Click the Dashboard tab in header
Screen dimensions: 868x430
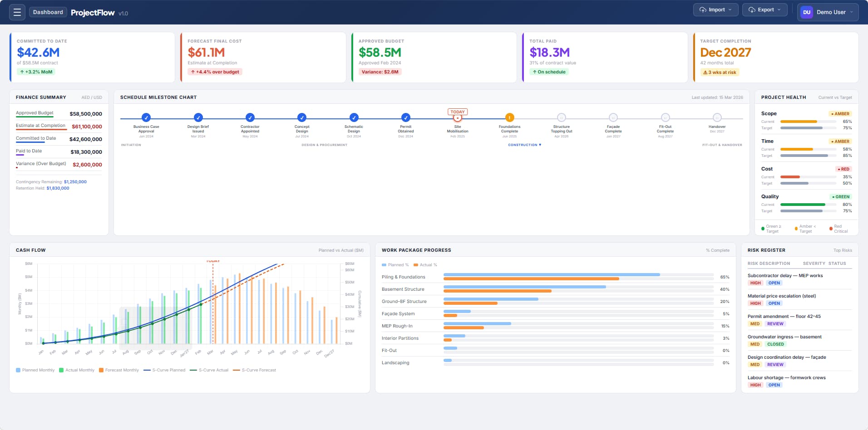click(48, 12)
